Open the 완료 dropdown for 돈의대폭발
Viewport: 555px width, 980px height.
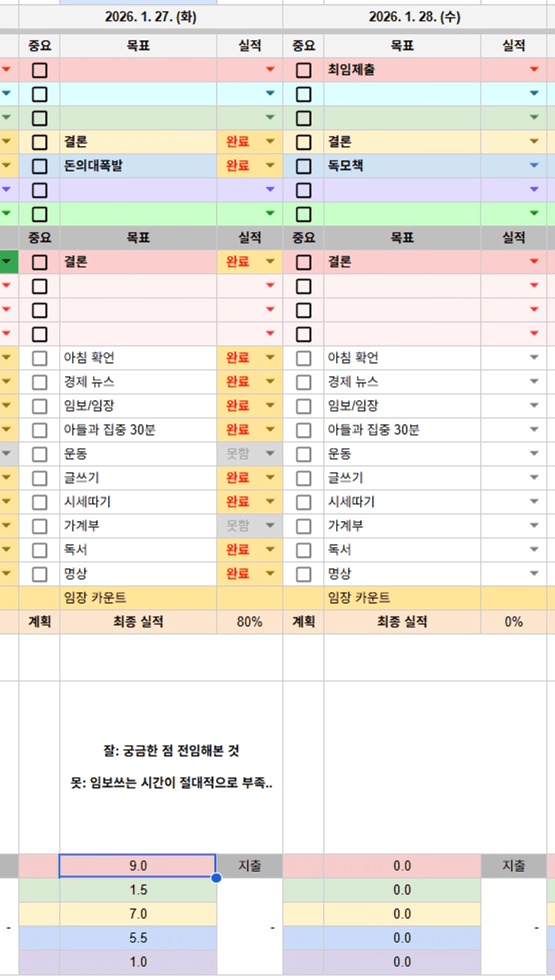point(270,166)
